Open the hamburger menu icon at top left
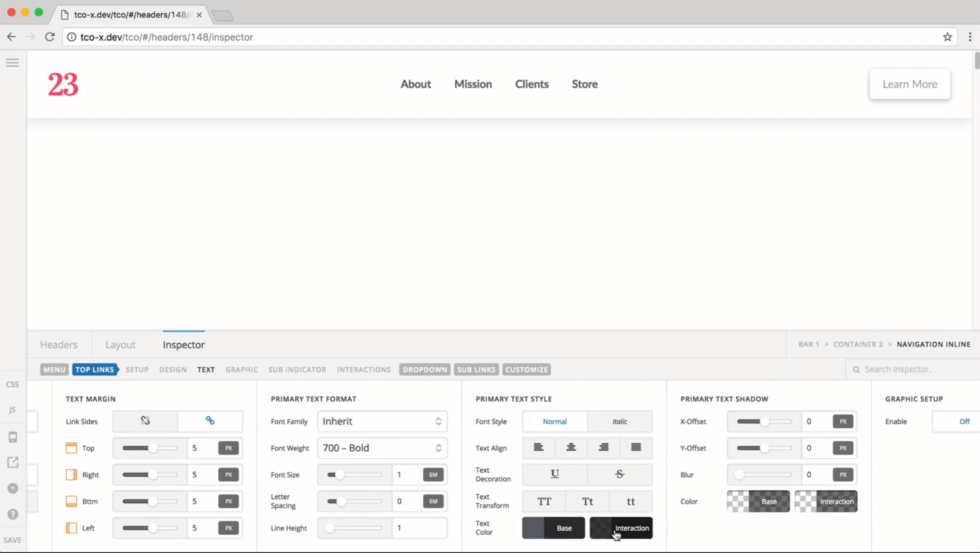The image size is (980, 553). click(12, 63)
